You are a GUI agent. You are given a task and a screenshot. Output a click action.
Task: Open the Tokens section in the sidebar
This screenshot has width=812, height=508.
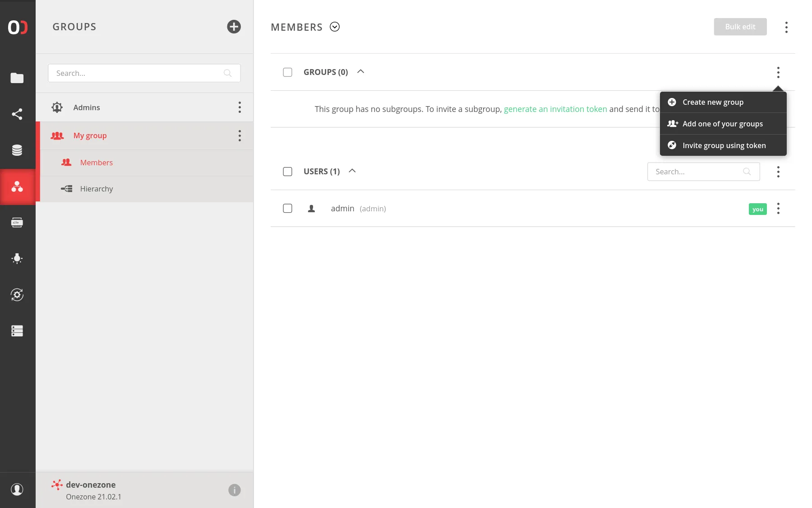point(17,222)
